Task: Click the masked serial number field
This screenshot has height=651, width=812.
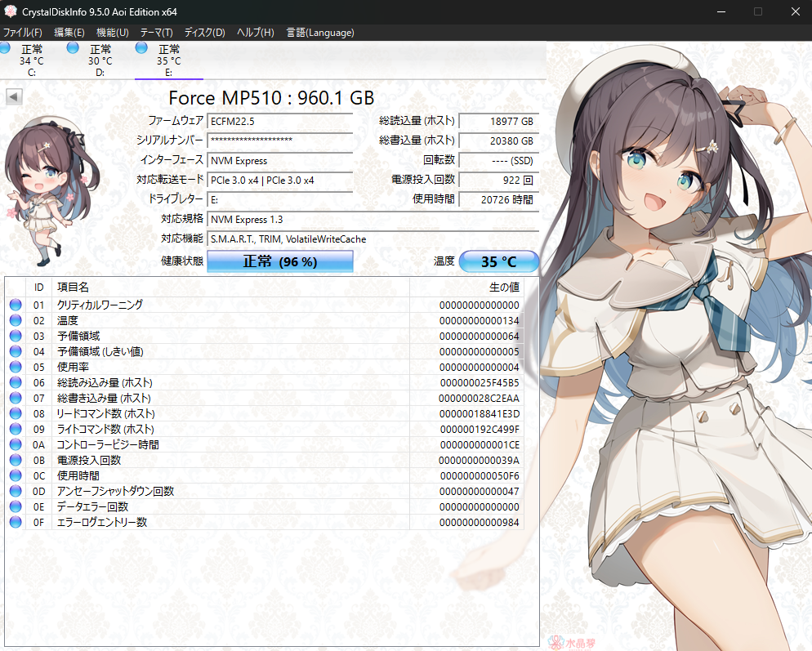Action: coord(279,140)
